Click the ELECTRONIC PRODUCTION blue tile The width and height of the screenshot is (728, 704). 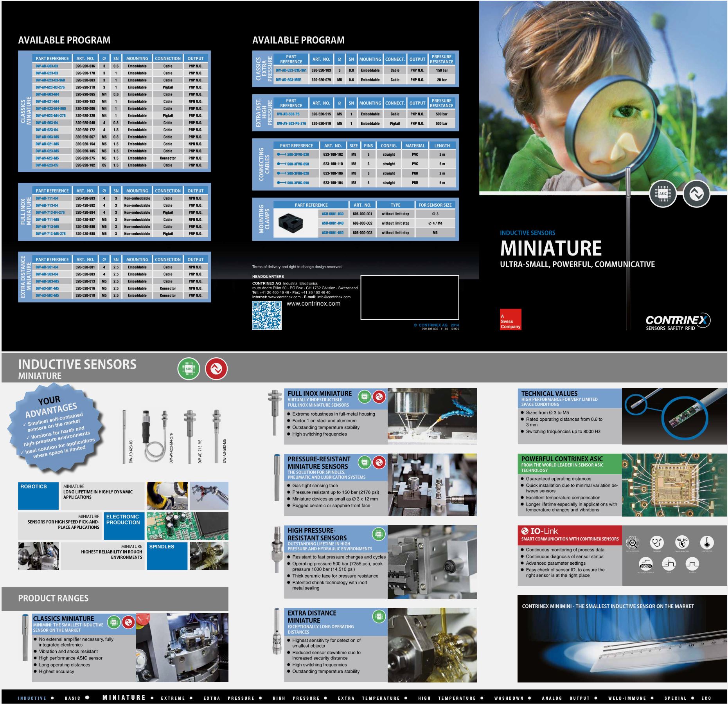point(124,526)
